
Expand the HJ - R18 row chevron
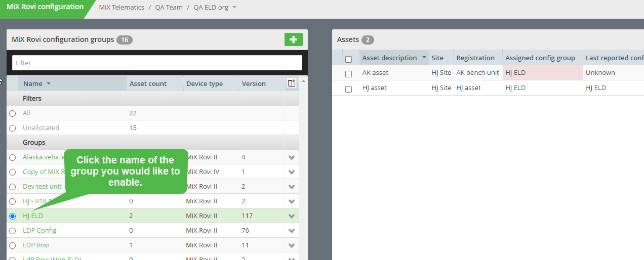pos(292,201)
